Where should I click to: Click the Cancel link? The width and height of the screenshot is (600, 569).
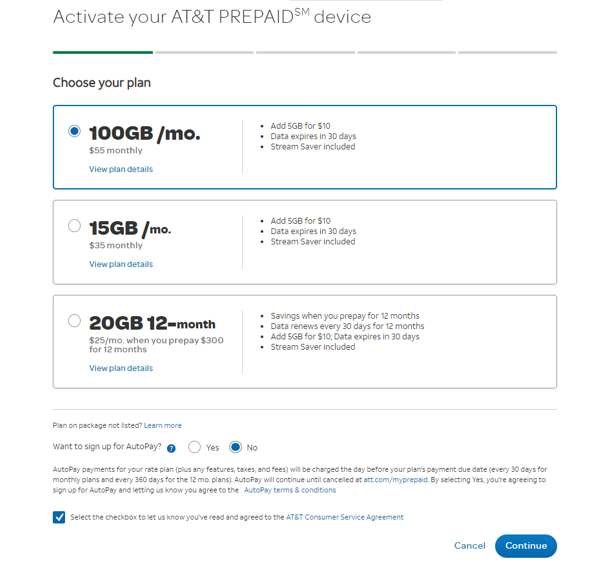point(469,546)
